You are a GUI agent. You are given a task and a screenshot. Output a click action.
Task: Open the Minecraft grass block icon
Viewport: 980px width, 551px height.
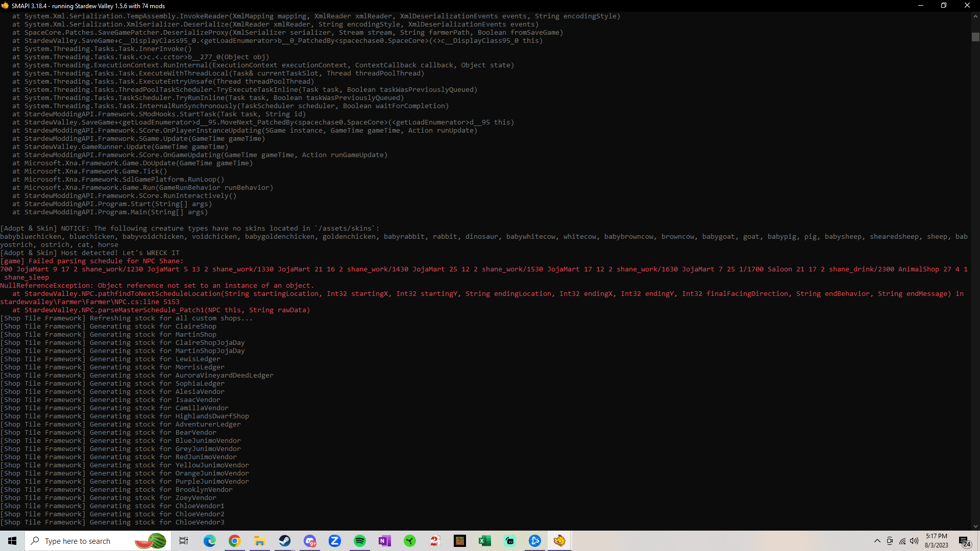tap(460, 541)
